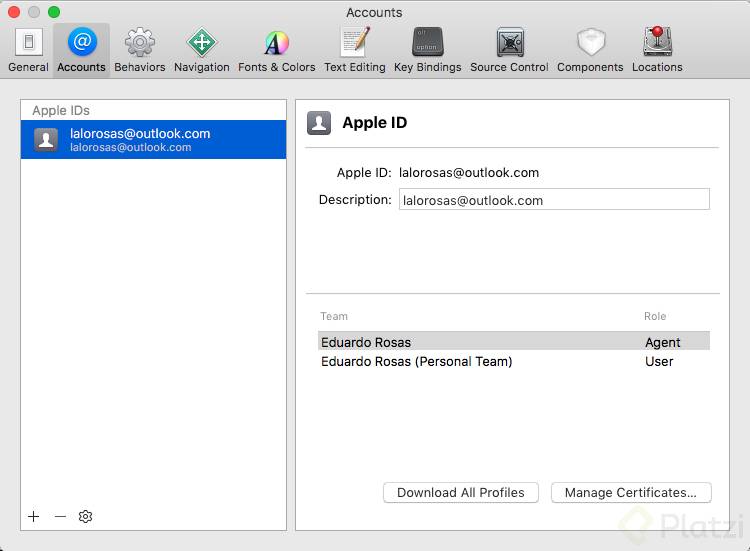This screenshot has width=750, height=551.
Task: Click the Role column header
Action: 655,316
